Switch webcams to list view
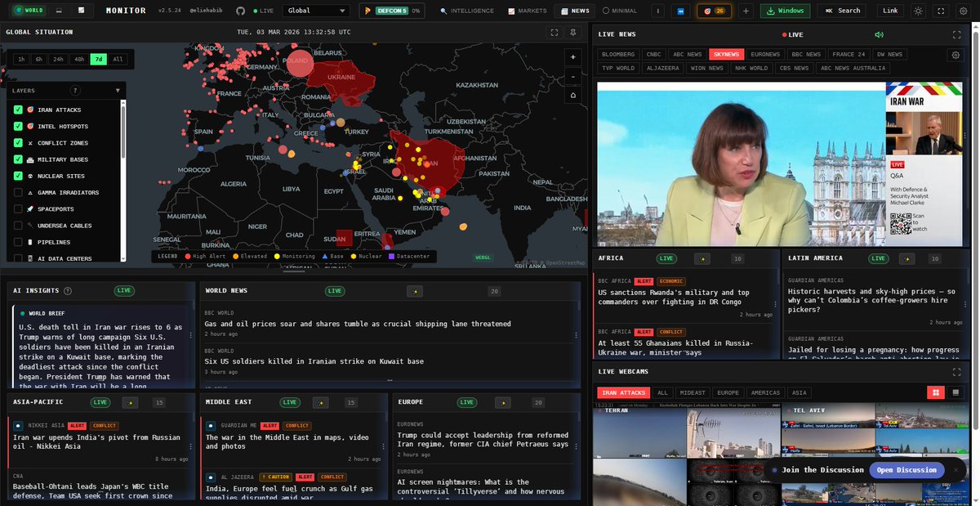980x506 pixels. (955, 392)
